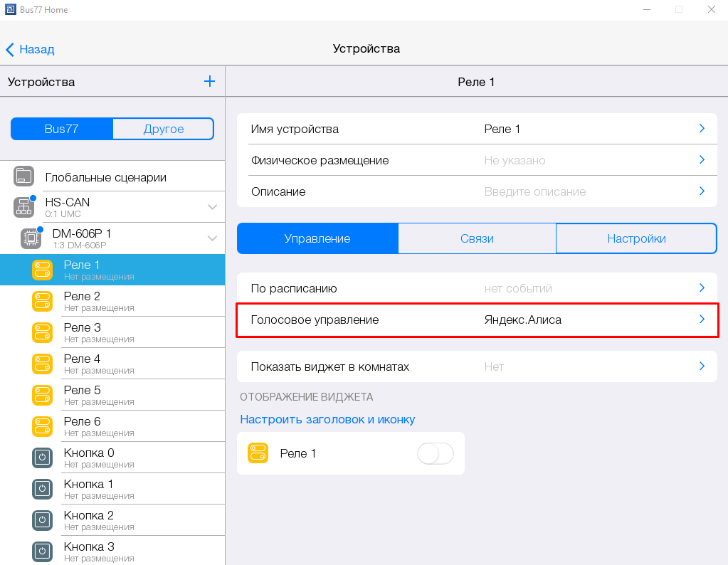This screenshot has height=565, width=728.
Task: Click the Кнопка 0 power button icon
Action: 42,458
